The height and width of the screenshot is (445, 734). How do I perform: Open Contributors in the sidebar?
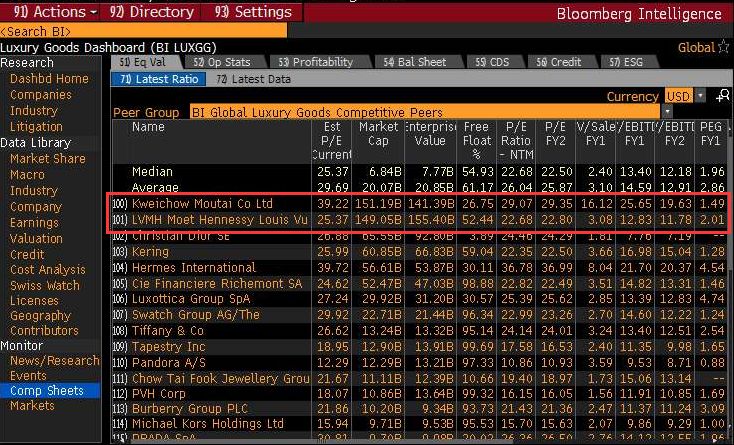coord(44,331)
